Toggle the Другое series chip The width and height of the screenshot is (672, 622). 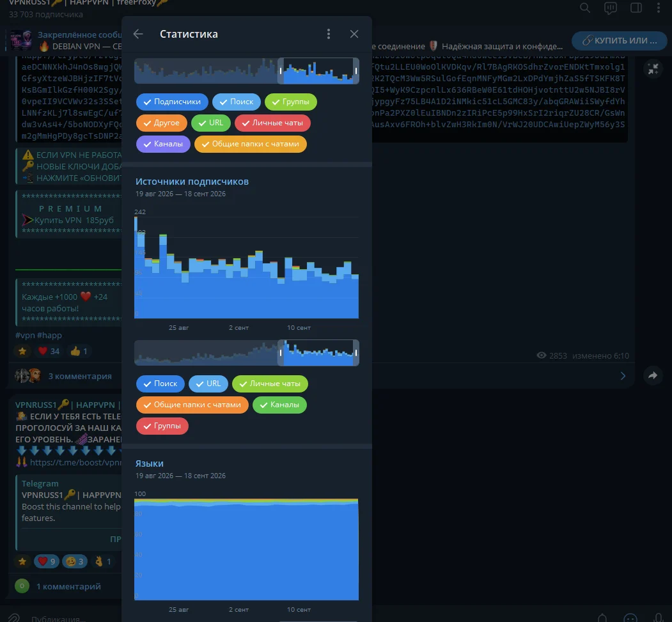pyautogui.click(x=162, y=123)
